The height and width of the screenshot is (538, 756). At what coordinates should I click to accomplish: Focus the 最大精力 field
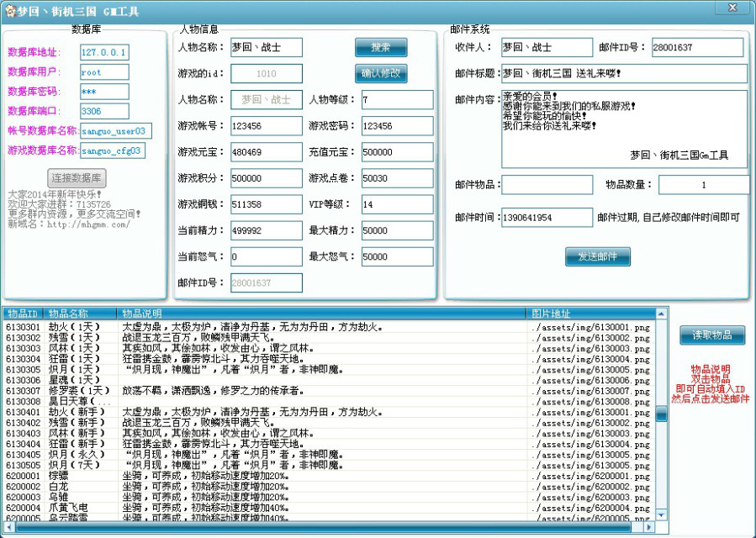click(398, 230)
